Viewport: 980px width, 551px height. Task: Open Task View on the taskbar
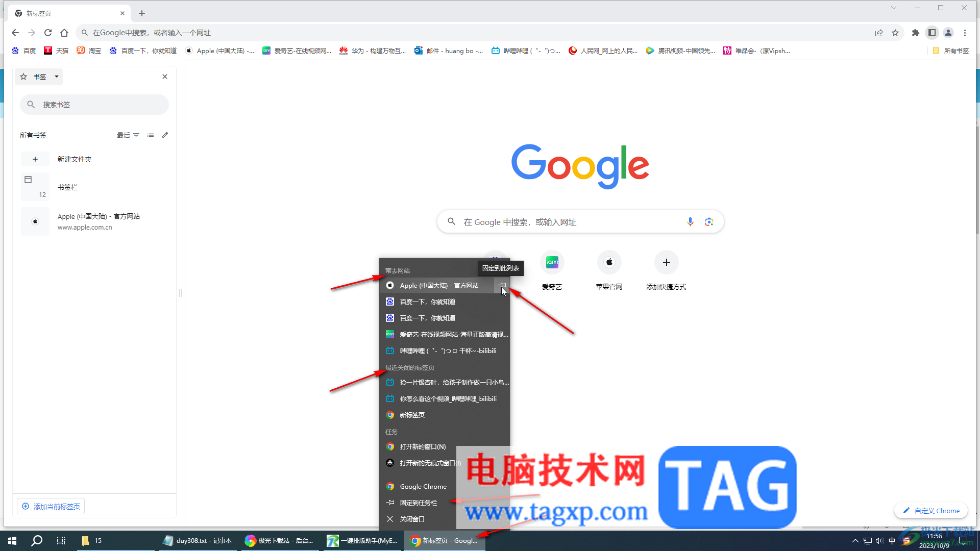[61, 541]
